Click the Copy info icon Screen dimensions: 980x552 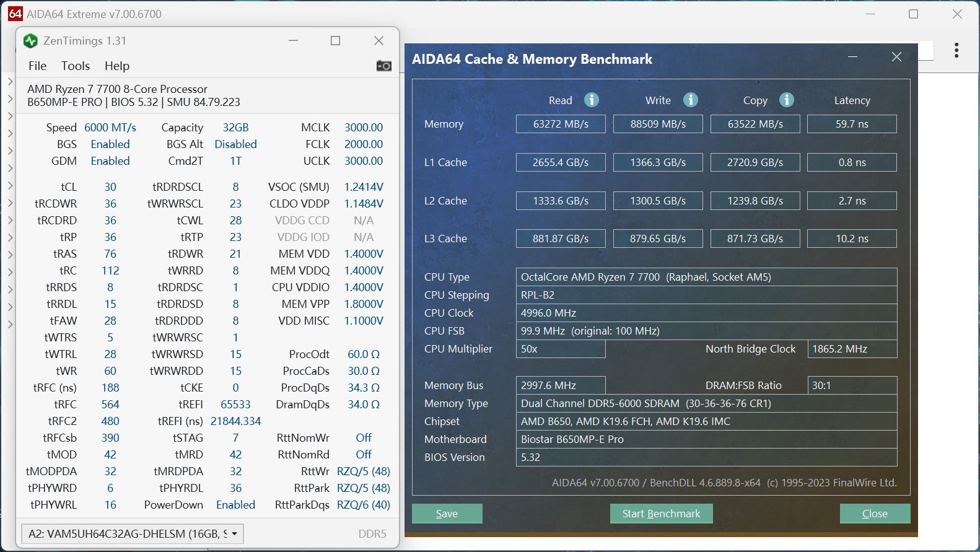(x=787, y=100)
